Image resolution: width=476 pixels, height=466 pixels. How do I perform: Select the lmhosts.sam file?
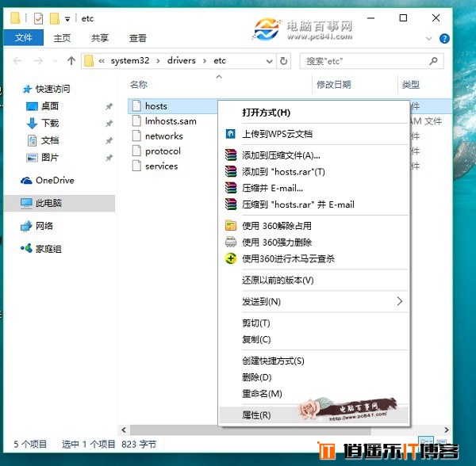click(171, 121)
